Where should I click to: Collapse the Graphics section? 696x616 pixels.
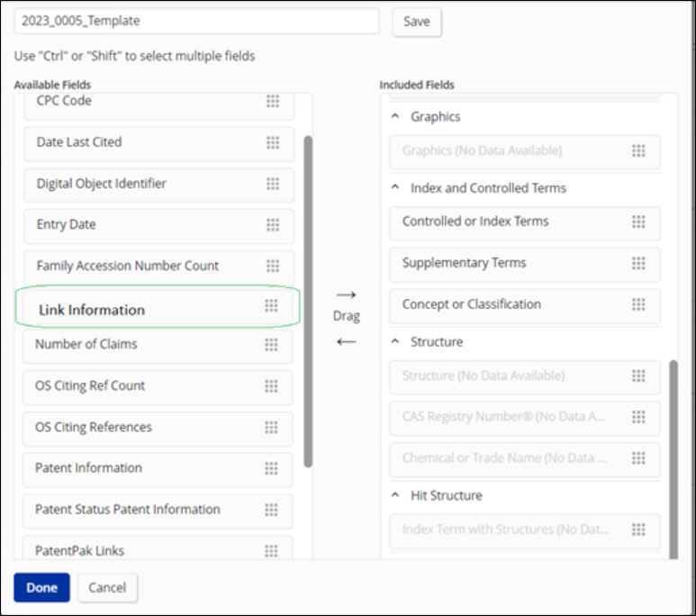394,117
